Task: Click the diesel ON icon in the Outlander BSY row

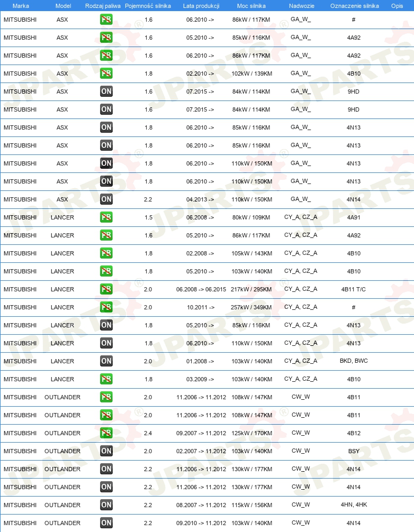Action: tap(106, 451)
